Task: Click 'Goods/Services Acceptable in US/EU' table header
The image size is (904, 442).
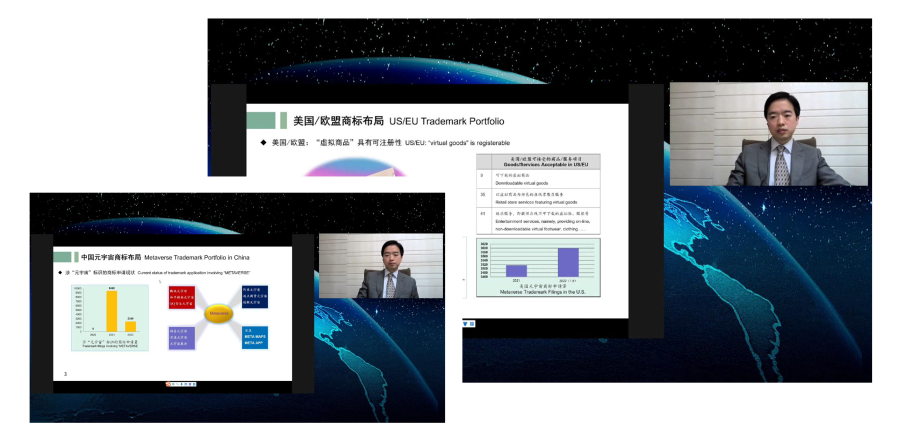Action: click(x=545, y=165)
